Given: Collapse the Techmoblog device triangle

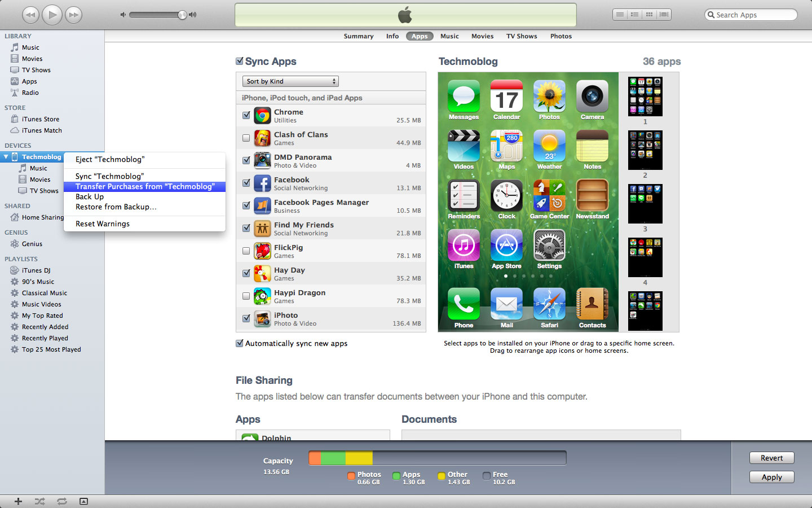Looking at the screenshot, I should [x=6, y=157].
